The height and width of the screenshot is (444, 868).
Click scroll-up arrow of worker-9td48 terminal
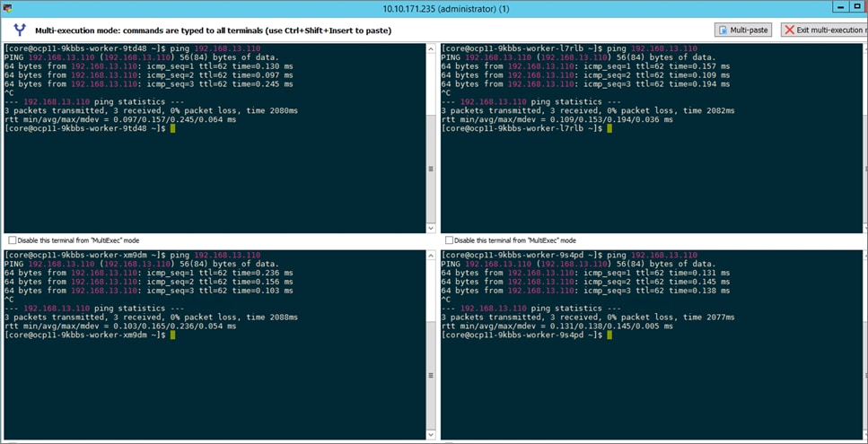tap(431, 48)
